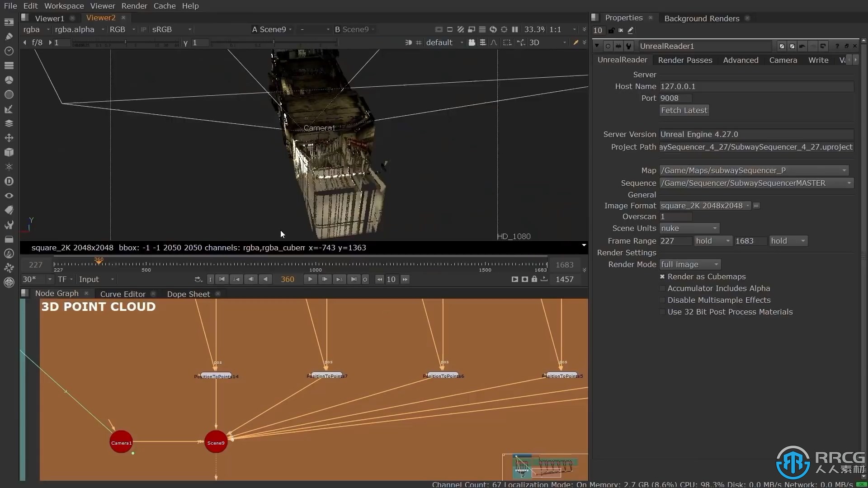Pause the viewer updates
The height and width of the screenshot is (488, 868).
[x=515, y=29]
